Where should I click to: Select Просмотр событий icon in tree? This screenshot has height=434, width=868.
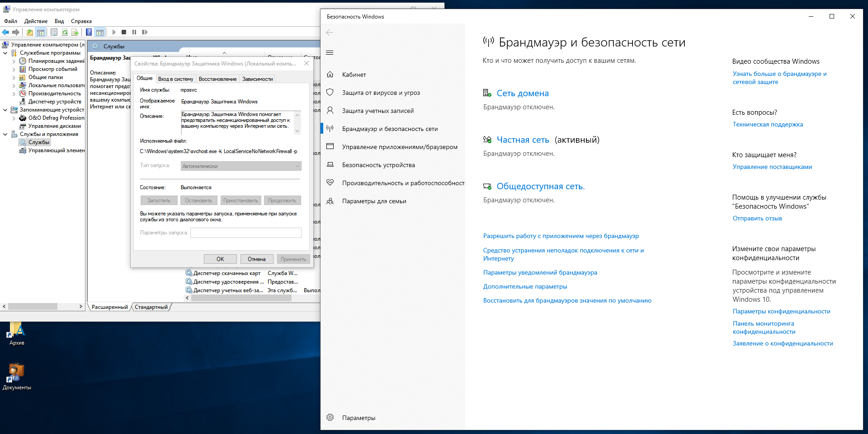point(23,69)
